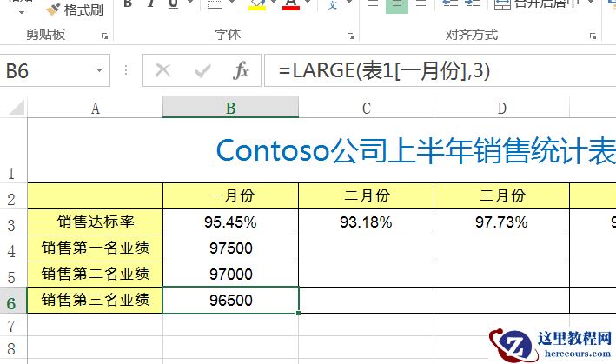Align cell text to the left
Screen dimensions: 616x364
pos(374,4)
